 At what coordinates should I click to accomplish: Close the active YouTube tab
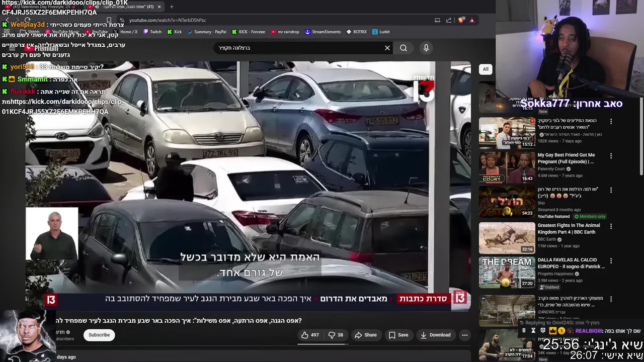159,7
